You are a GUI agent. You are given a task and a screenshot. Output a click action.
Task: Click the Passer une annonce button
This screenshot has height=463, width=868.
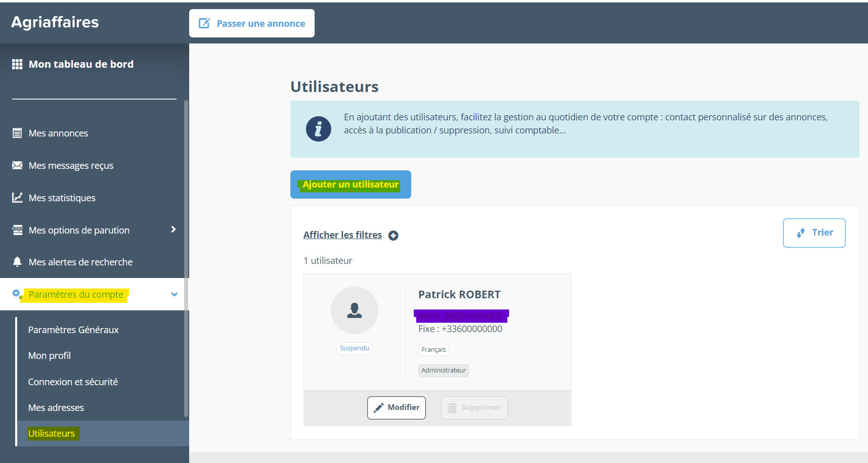pyautogui.click(x=252, y=23)
